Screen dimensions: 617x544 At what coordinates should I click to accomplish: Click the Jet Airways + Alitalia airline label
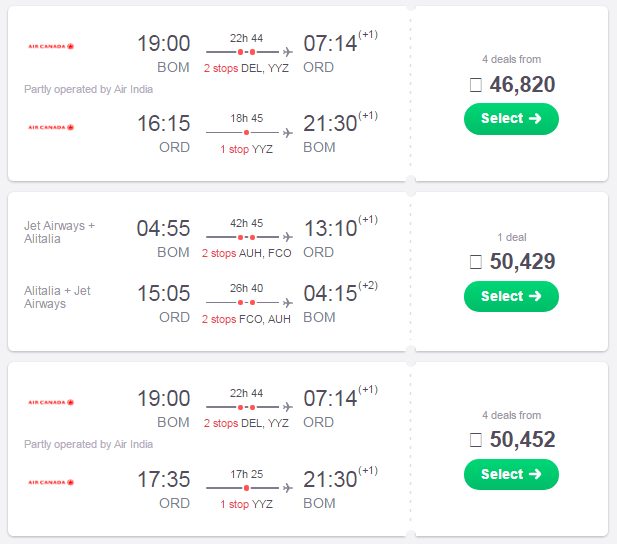coord(59,232)
